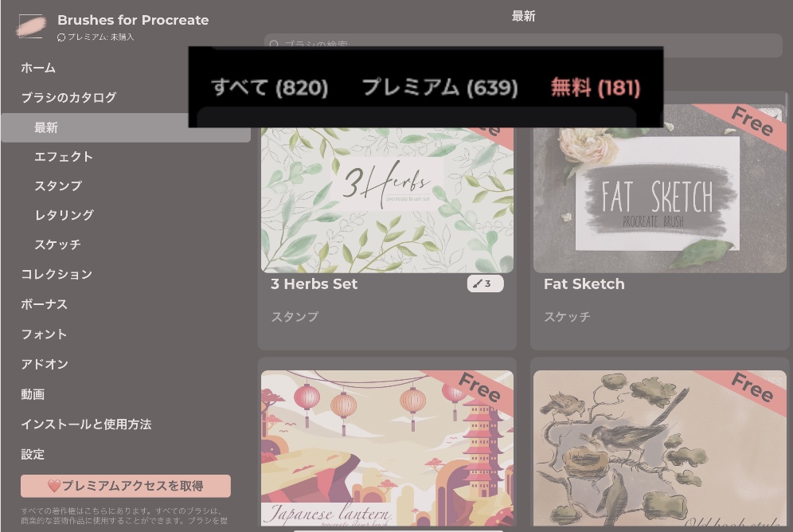Click the Brushes for Procreate app logo

(32, 25)
